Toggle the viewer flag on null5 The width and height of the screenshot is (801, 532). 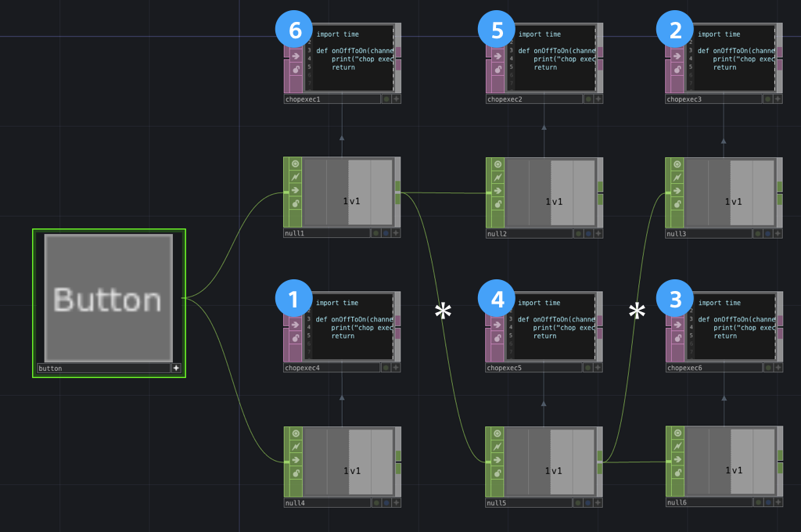[x=495, y=434]
